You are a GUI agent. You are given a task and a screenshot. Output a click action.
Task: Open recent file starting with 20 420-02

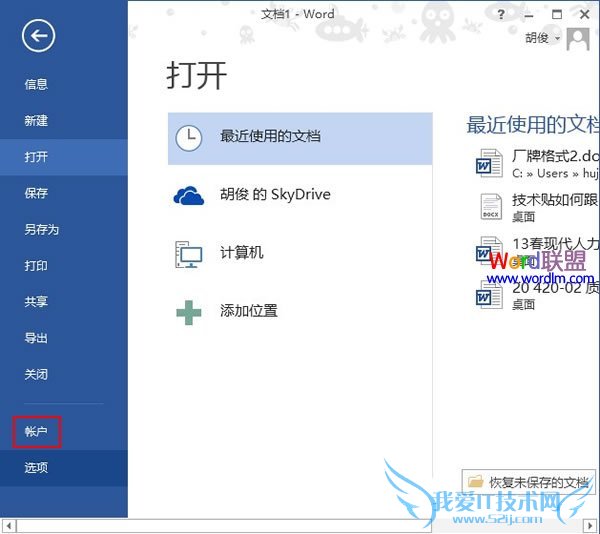(x=536, y=295)
